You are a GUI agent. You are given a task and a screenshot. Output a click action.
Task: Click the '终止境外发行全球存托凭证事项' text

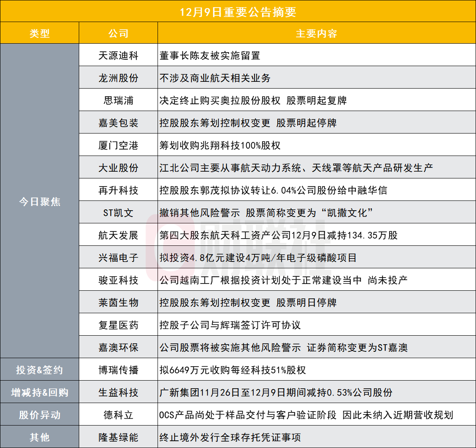[x=230, y=437]
